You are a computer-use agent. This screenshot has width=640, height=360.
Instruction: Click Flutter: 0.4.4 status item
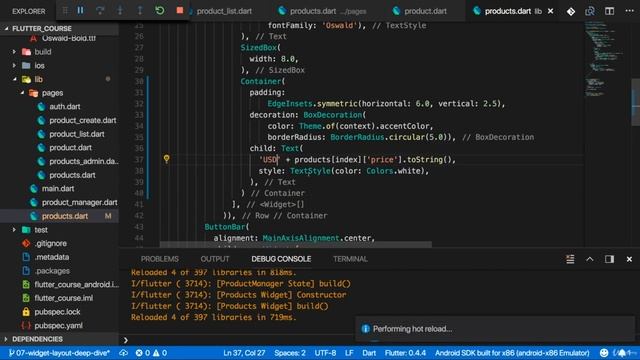coord(405,353)
